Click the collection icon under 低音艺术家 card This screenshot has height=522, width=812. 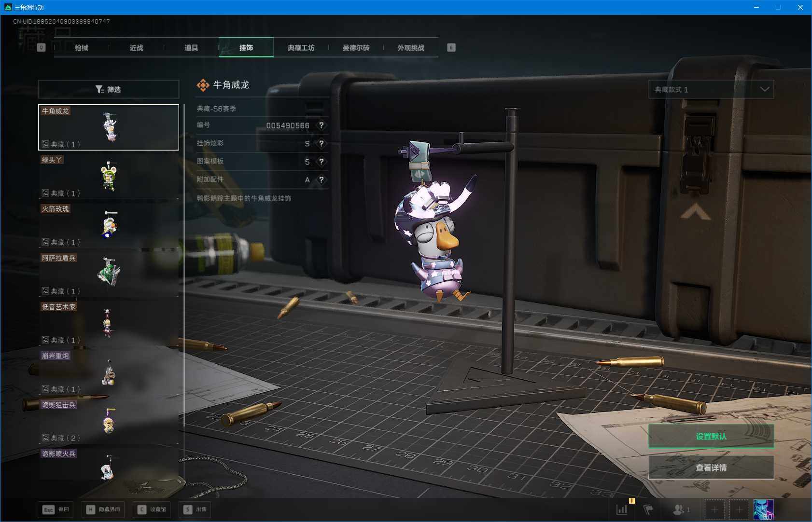point(45,340)
